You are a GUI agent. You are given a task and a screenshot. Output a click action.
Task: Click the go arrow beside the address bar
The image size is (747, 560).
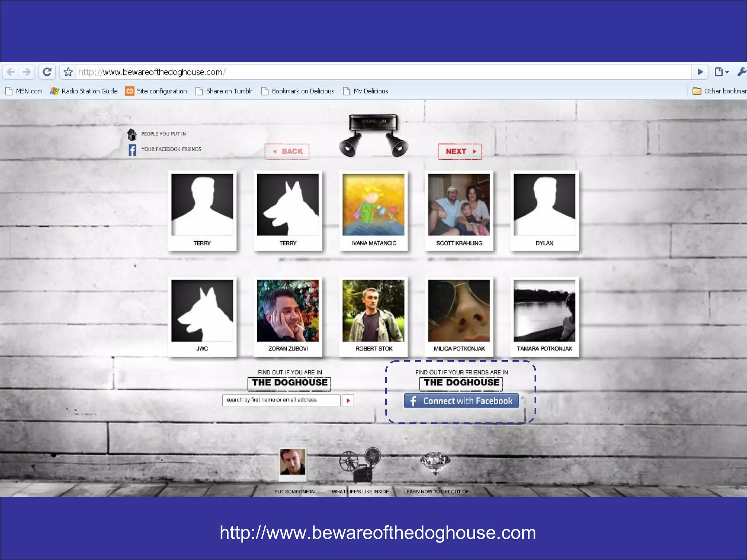(700, 72)
